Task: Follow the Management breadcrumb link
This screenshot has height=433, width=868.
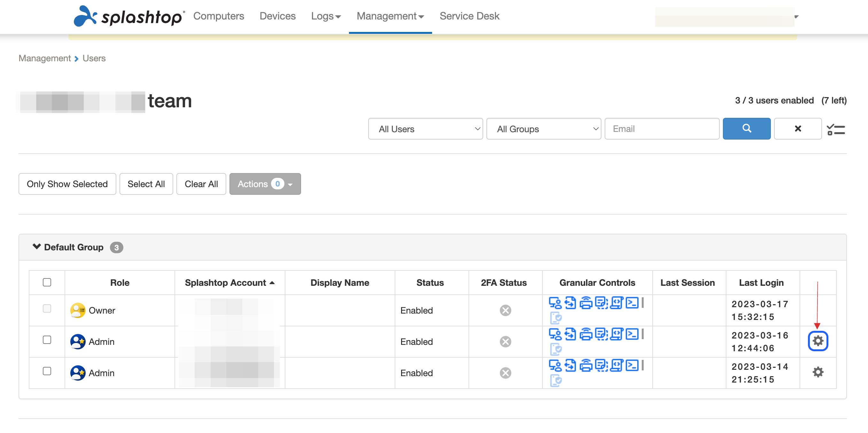Action: [x=44, y=58]
